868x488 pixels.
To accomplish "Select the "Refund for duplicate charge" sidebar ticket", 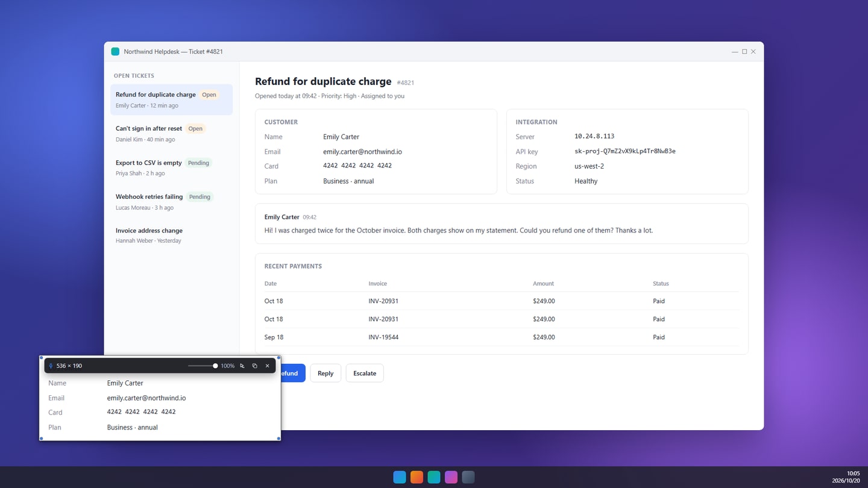I will 171,100.
